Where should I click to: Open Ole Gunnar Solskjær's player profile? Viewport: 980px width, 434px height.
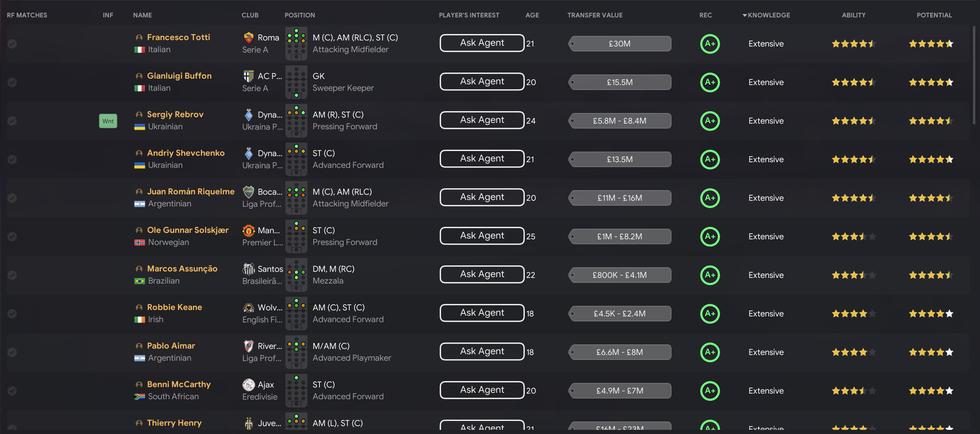(x=188, y=230)
